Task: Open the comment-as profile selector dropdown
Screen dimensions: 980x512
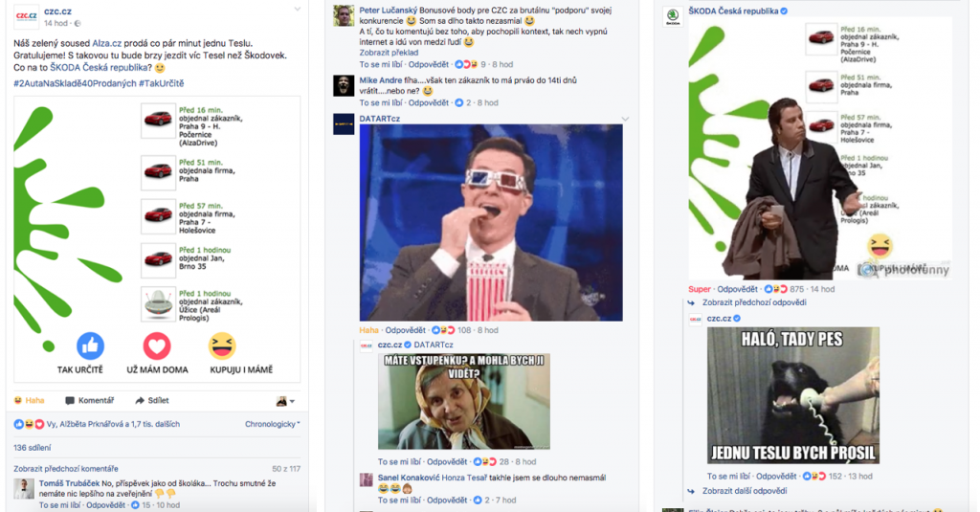Action: point(285,401)
